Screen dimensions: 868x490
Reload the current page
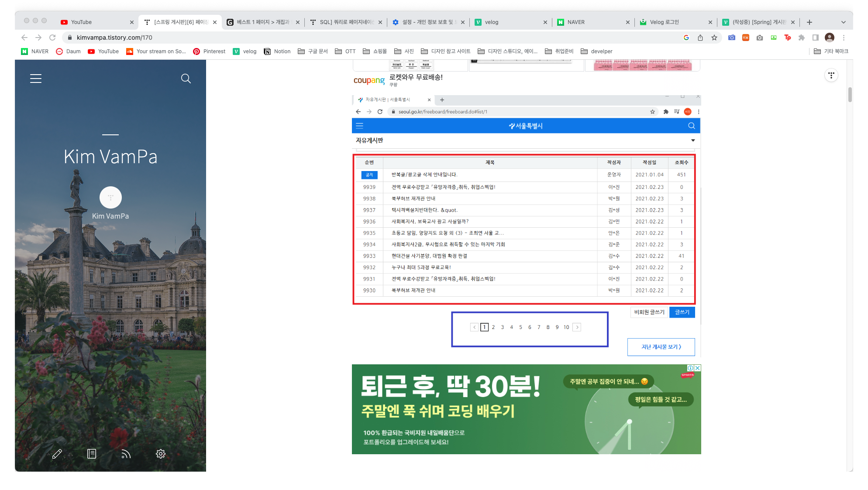coord(52,38)
